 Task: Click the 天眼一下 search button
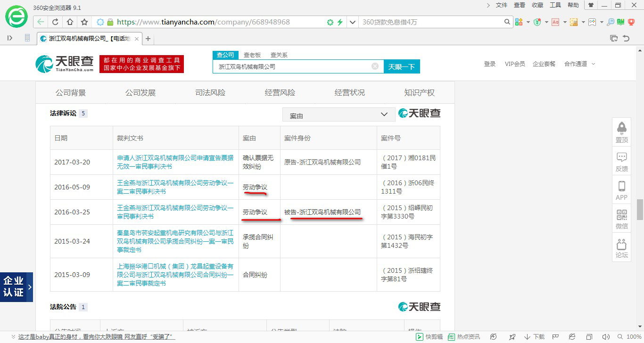[402, 67]
